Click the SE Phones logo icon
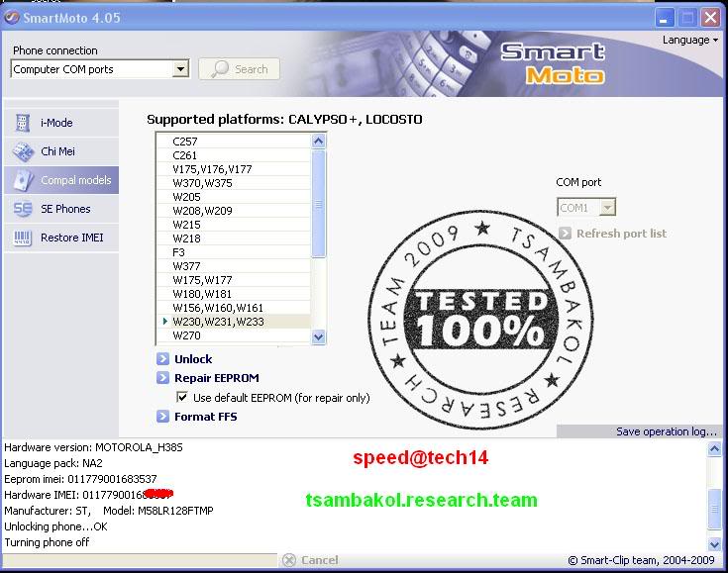728x573 pixels. [x=22, y=209]
